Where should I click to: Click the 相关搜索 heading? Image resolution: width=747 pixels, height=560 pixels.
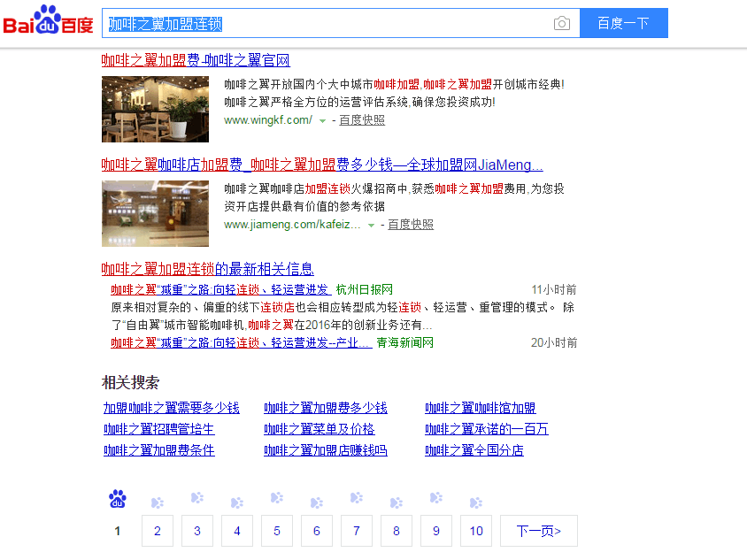[x=130, y=382]
